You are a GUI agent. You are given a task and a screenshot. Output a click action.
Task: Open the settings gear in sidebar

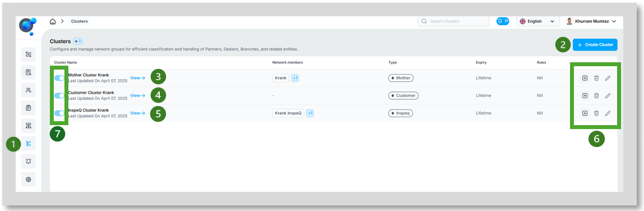click(29, 180)
